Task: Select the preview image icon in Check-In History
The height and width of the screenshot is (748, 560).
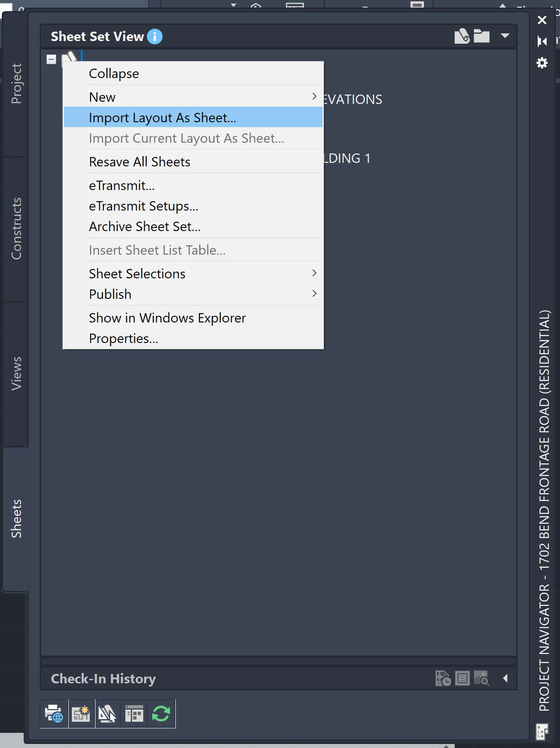Action: (x=482, y=678)
